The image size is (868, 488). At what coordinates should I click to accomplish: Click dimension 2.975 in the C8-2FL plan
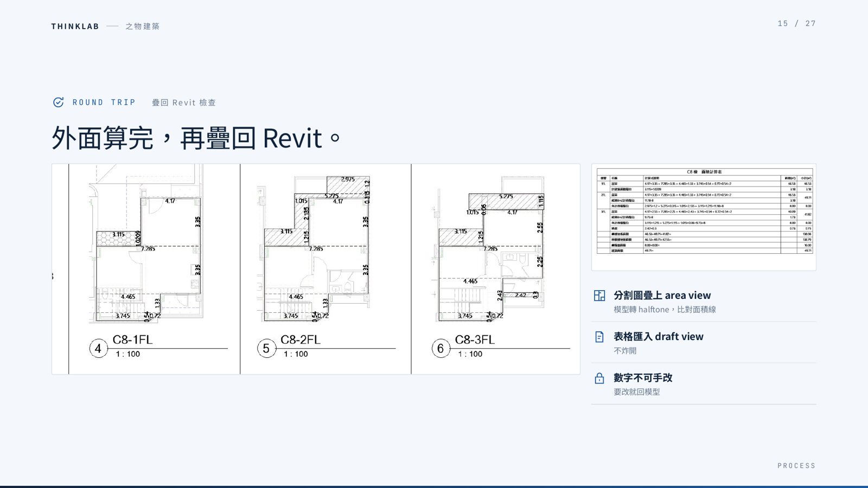[x=348, y=179]
